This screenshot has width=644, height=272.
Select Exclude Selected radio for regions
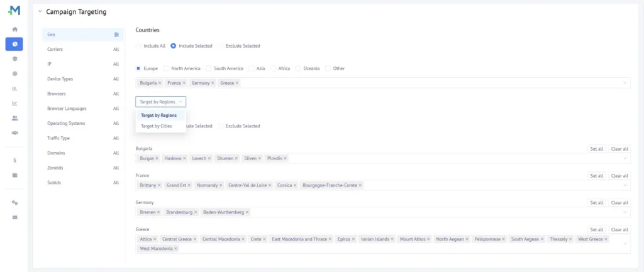click(221, 126)
